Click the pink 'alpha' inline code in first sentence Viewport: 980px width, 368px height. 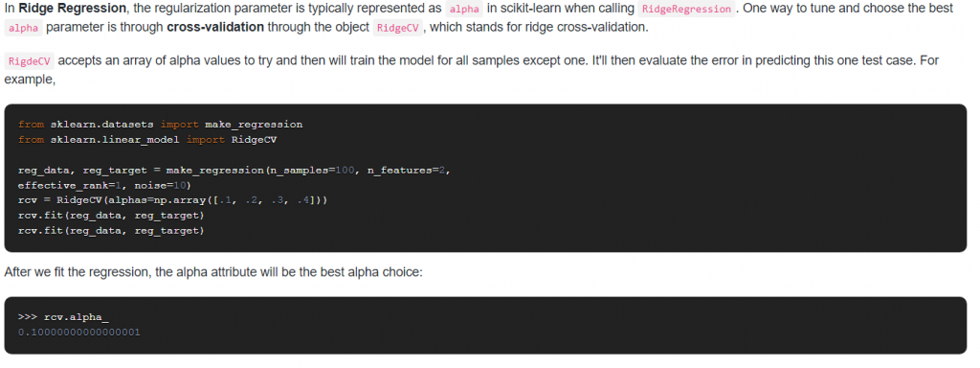(464, 9)
